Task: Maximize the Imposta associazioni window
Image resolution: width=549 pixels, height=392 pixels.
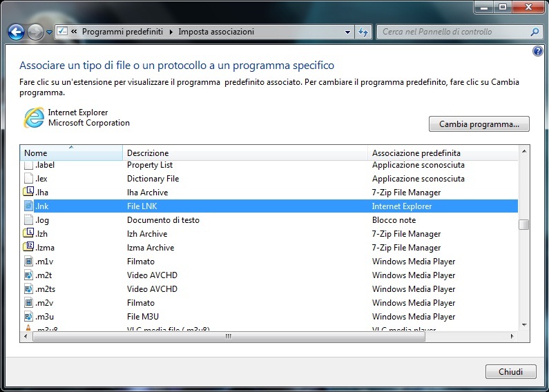Action: point(503,7)
